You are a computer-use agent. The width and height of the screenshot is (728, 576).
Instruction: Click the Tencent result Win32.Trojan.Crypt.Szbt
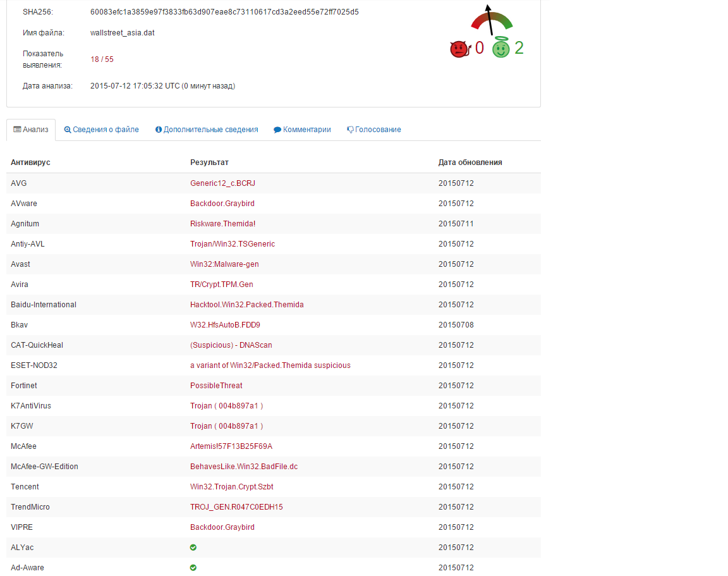(x=232, y=487)
